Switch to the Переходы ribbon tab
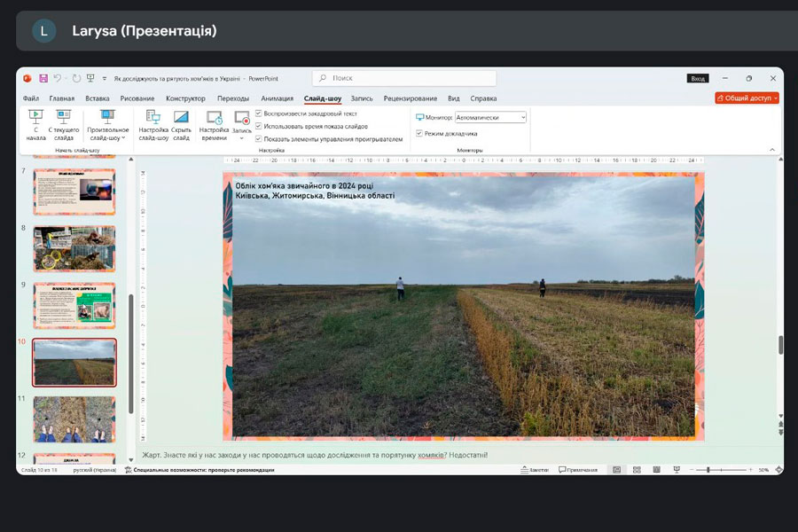 (233, 98)
